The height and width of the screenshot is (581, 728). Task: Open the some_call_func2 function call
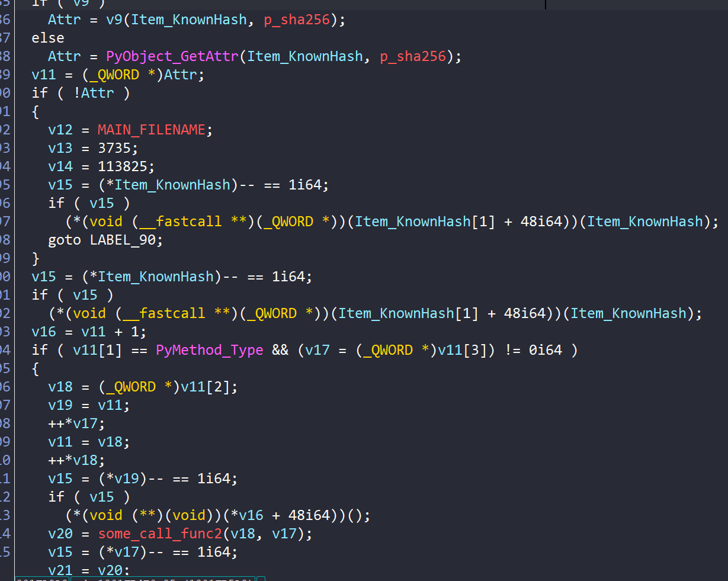click(159, 534)
